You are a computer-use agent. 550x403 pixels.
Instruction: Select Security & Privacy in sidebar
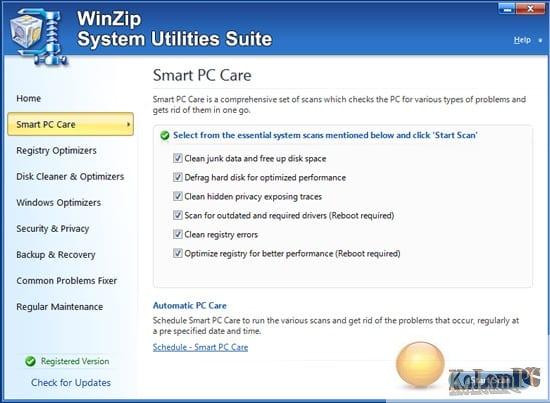52,229
